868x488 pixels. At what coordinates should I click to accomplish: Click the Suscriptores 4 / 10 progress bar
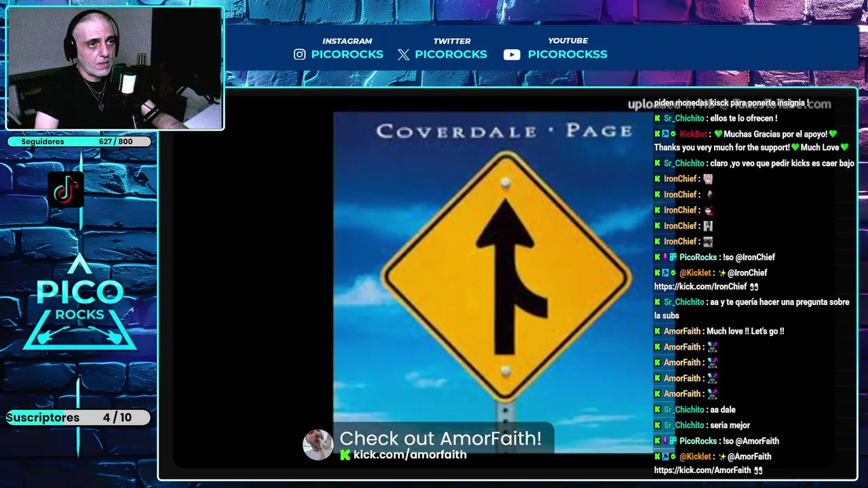coord(78,418)
